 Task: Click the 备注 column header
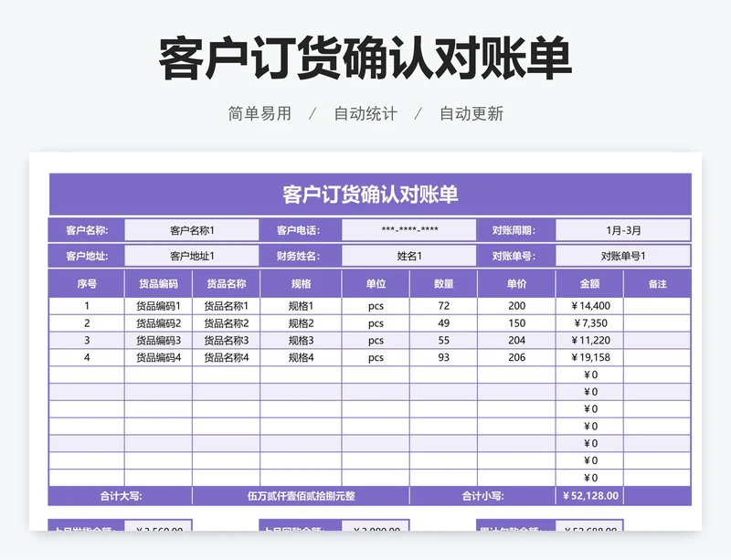click(657, 283)
